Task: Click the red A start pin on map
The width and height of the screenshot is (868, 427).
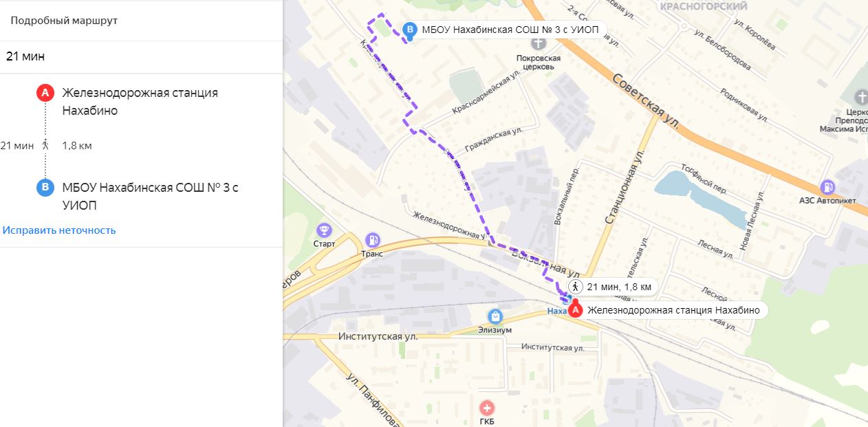Action: 576,310
